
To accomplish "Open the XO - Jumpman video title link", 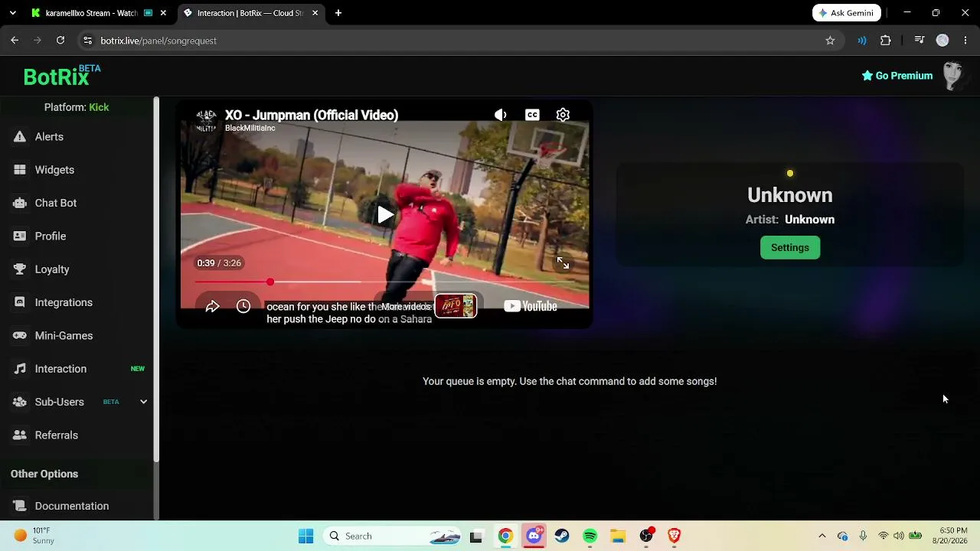I will pos(312,115).
